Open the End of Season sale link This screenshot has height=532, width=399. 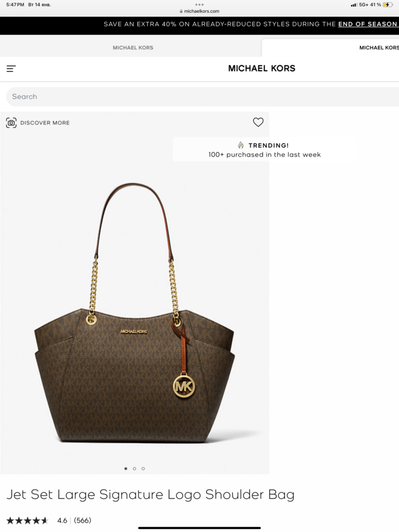pos(368,24)
